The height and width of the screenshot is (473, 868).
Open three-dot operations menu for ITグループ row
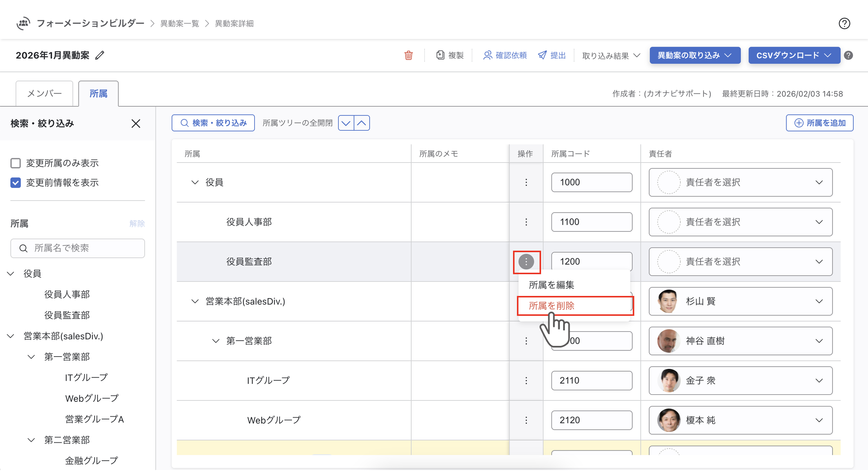(526, 380)
